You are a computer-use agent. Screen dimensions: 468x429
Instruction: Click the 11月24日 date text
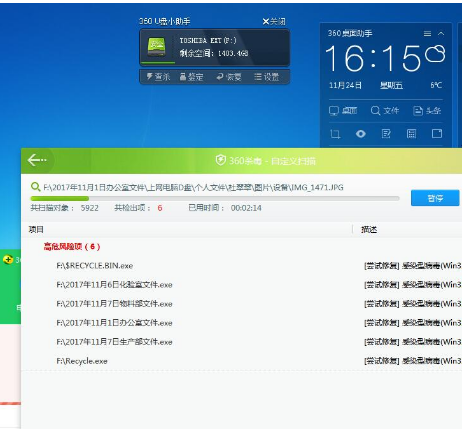345,85
